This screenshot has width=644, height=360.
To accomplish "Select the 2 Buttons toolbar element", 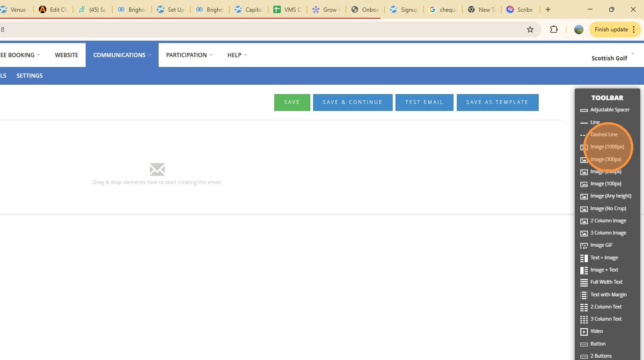I will click(x=596, y=356).
